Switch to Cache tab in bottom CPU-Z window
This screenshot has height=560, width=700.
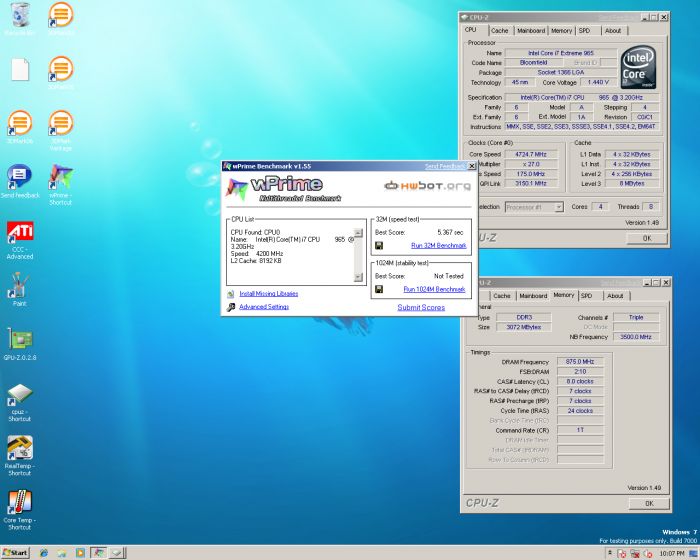502,296
